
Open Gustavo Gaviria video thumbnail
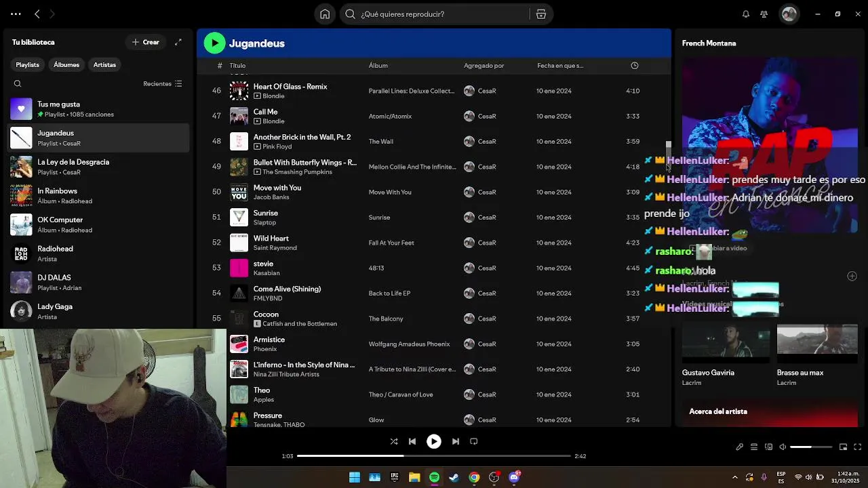tap(726, 344)
